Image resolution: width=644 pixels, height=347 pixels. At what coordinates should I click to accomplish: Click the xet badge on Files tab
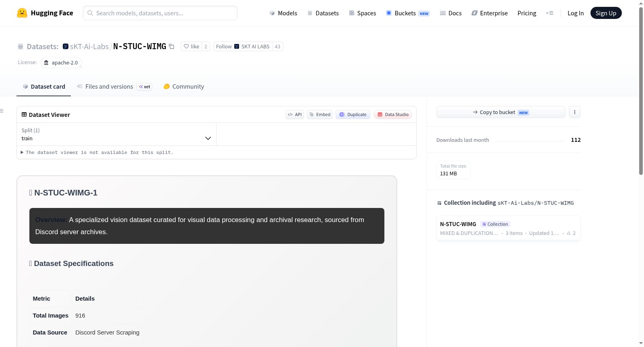(x=144, y=87)
